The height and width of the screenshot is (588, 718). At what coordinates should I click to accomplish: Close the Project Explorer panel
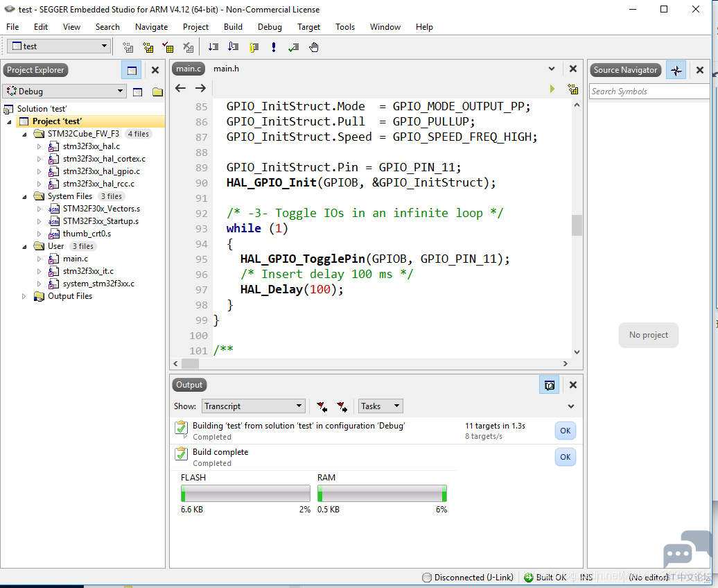click(155, 70)
